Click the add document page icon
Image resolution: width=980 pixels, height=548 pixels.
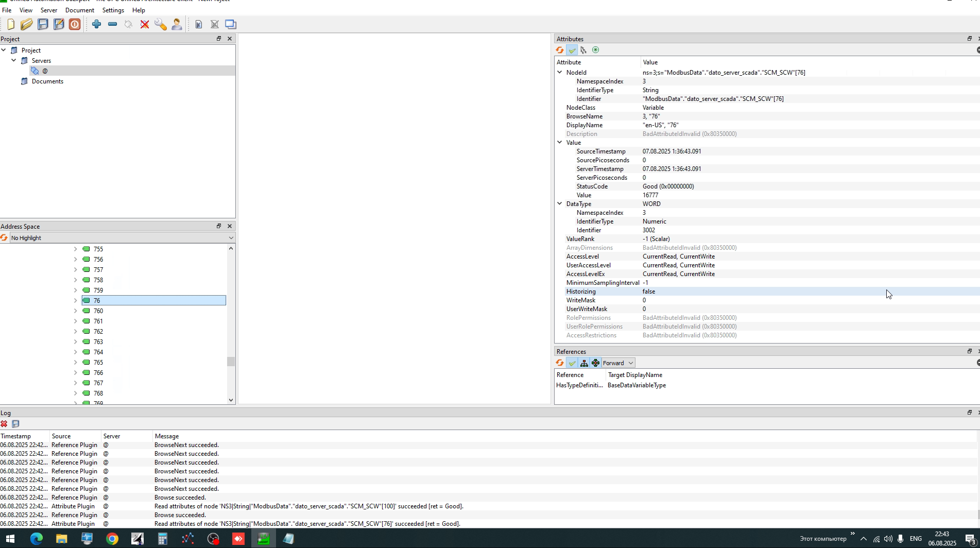(x=198, y=24)
